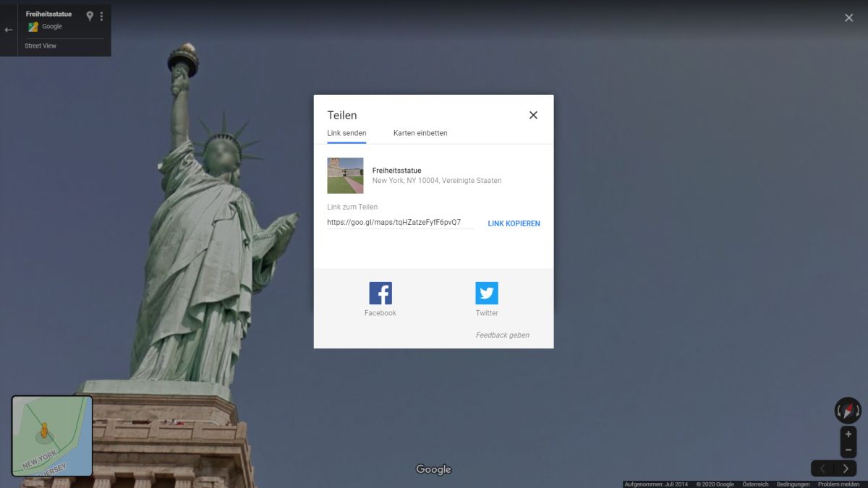
Task: Share via the Facebook icon
Action: coord(380,294)
